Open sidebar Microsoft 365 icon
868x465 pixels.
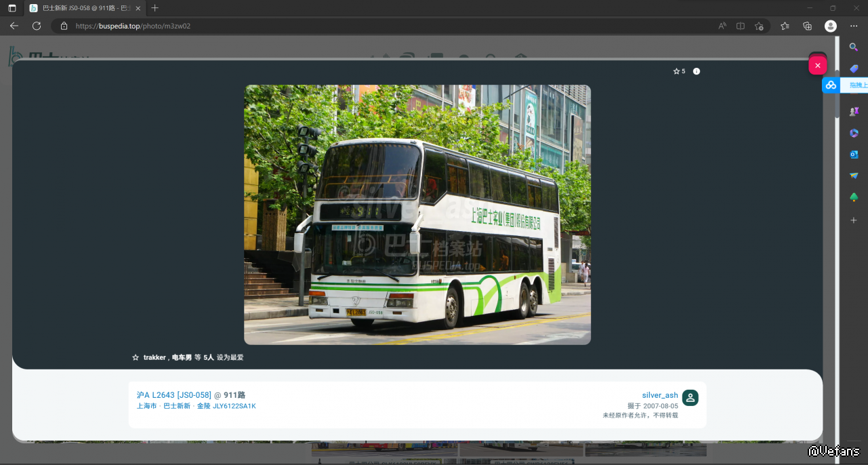tap(854, 133)
